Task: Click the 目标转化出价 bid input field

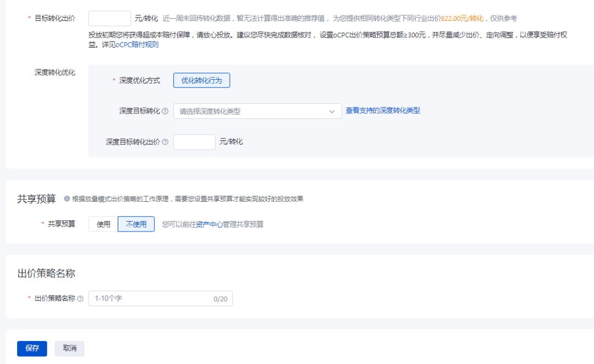Action: point(109,19)
